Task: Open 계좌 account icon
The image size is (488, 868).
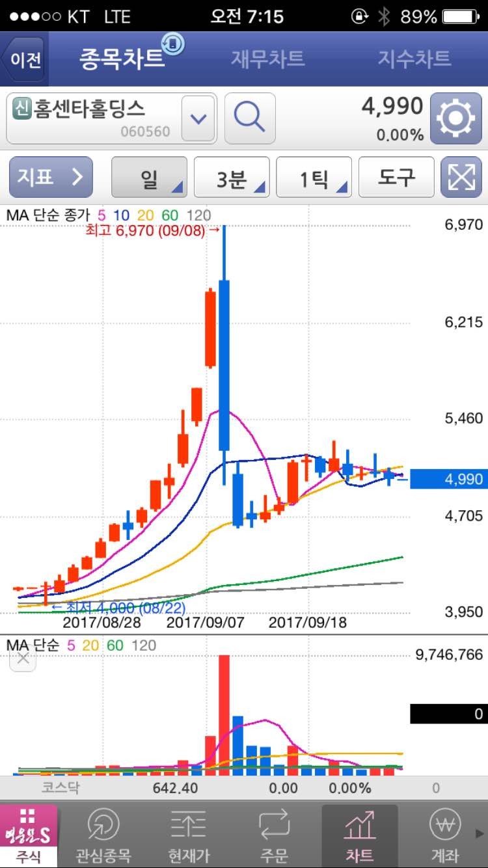Action: pyautogui.click(x=445, y=835)
